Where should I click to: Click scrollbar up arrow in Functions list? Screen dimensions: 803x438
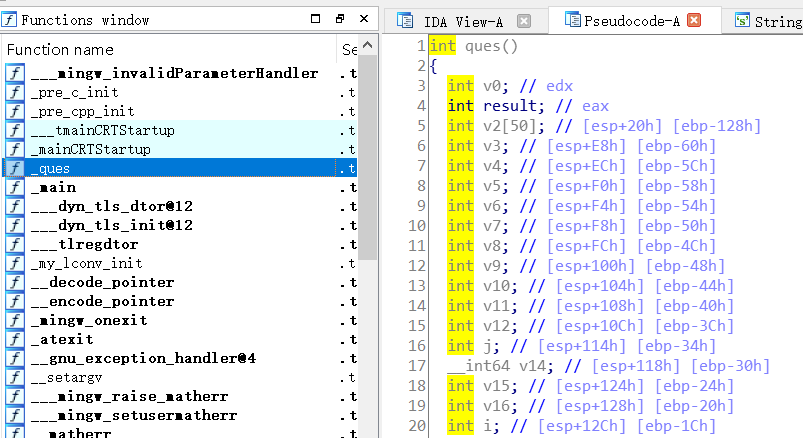point(368,45)
